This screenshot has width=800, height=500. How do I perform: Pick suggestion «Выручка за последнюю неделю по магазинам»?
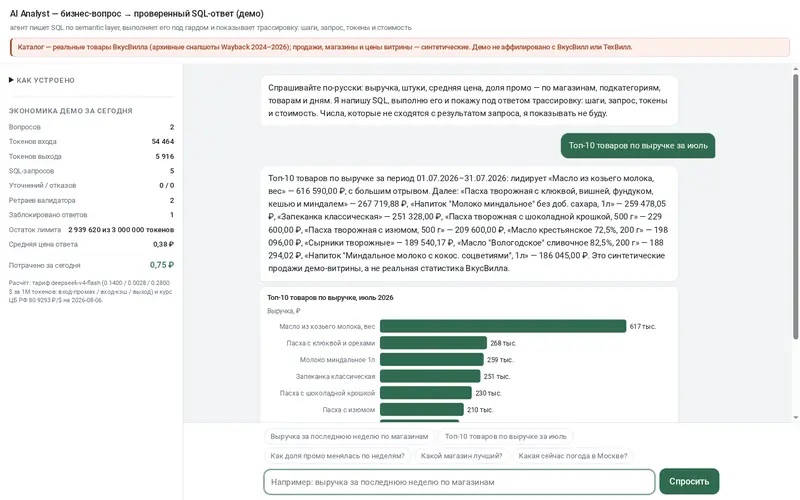pos(349,436)
